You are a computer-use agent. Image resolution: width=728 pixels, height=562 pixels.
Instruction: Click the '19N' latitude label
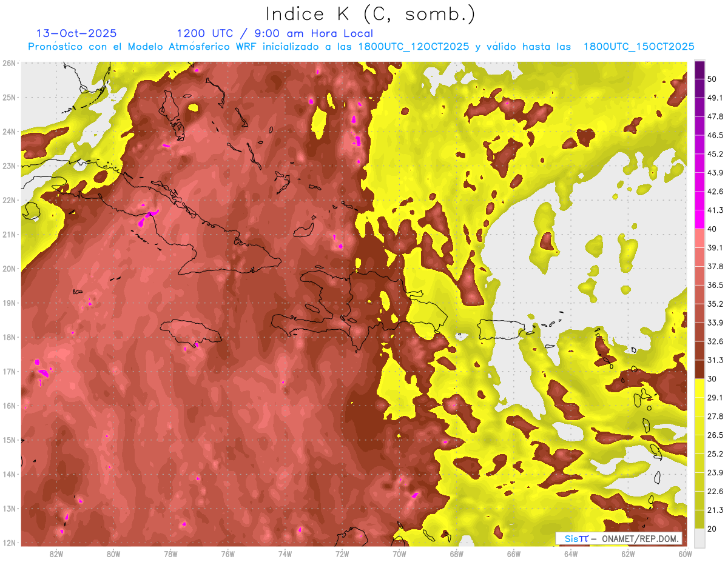click(9, 303)
